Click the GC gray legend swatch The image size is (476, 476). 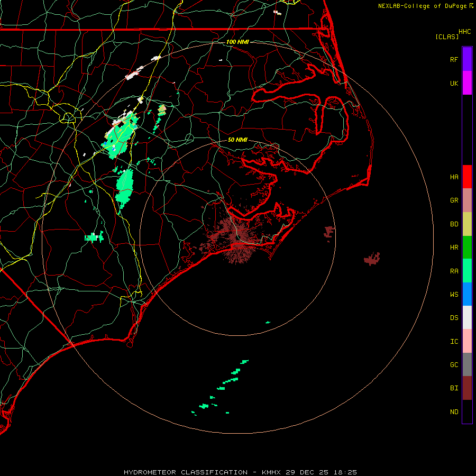[467, 364]
